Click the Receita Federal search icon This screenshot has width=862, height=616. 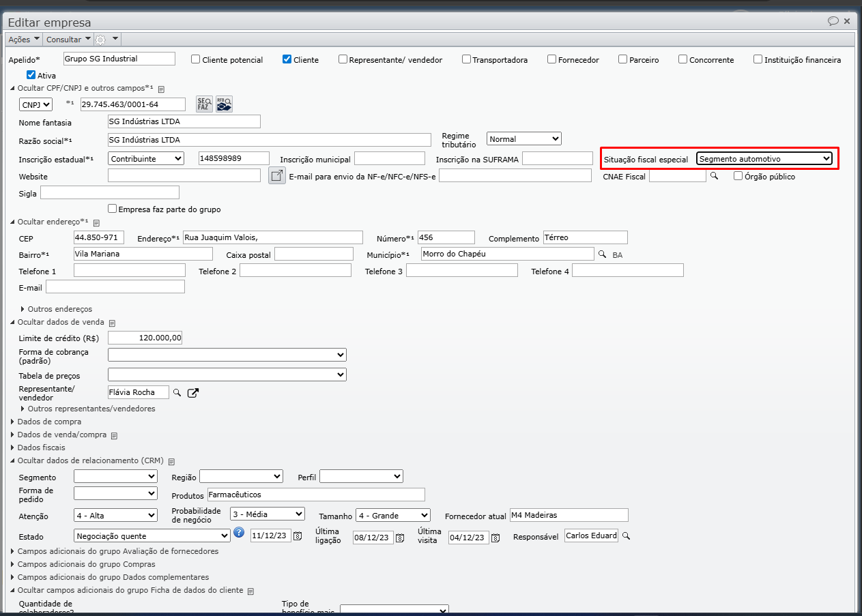[x=225, y=104]
